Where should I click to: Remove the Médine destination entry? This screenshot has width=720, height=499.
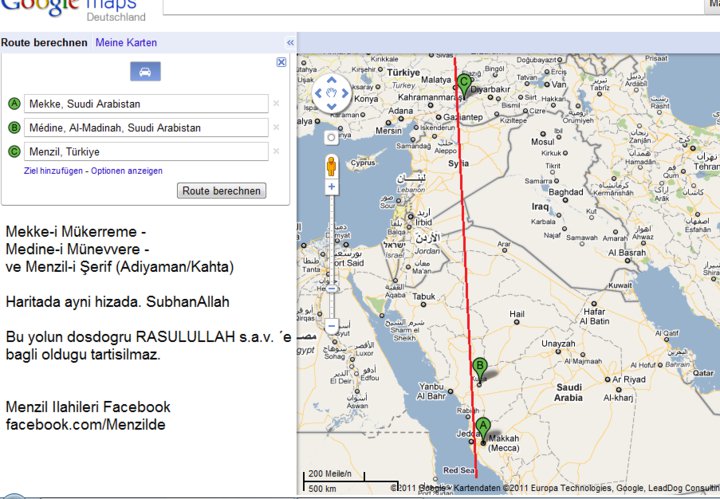[x=277, y=127]
